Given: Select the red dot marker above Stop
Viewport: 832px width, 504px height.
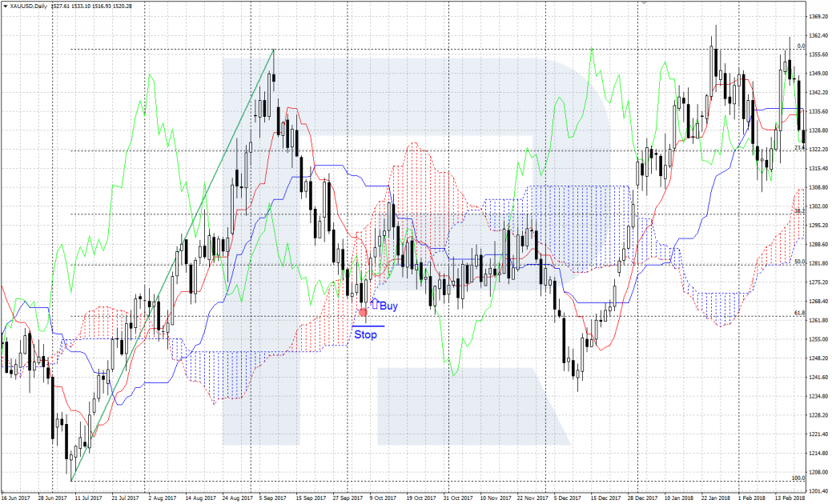Looking at the screenshot, I should coord(363,313).
